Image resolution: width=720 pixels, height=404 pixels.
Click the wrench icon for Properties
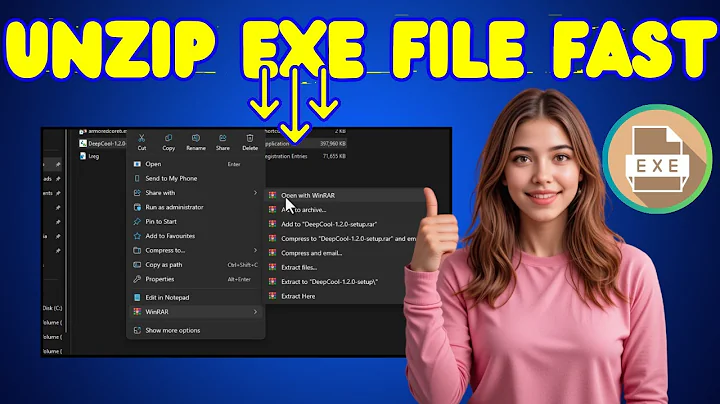(137, 279)
